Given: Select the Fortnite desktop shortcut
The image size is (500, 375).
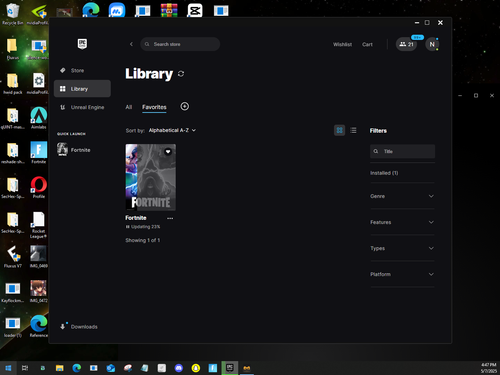Looking at the screenshot, I should [x=39, y=152].
